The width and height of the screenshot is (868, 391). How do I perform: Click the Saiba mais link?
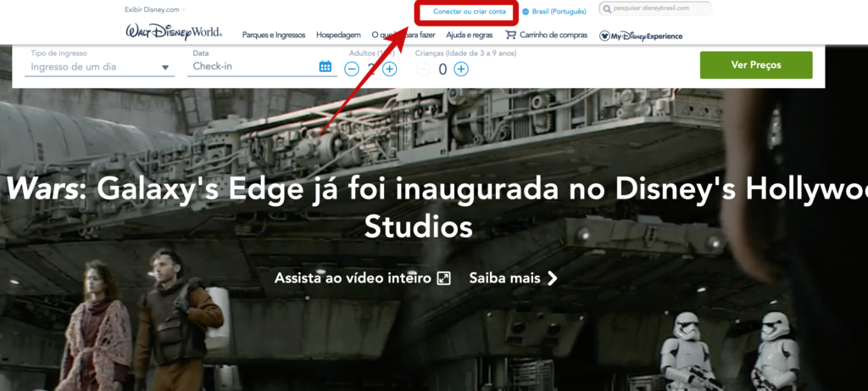pyautogui.click(x=504, y=278)
